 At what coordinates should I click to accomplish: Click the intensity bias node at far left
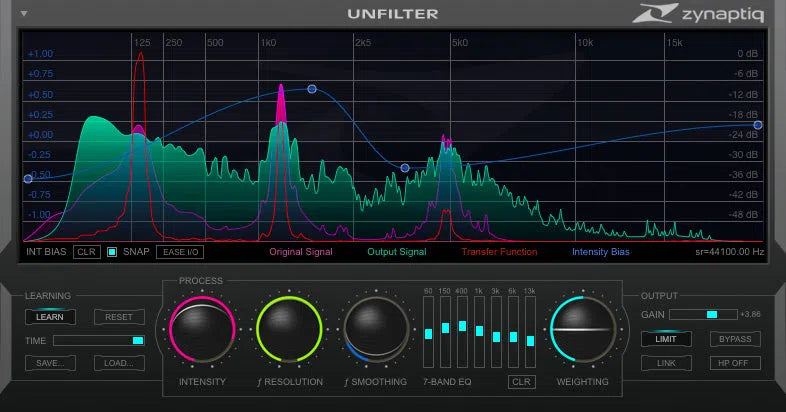coord(28,179)
